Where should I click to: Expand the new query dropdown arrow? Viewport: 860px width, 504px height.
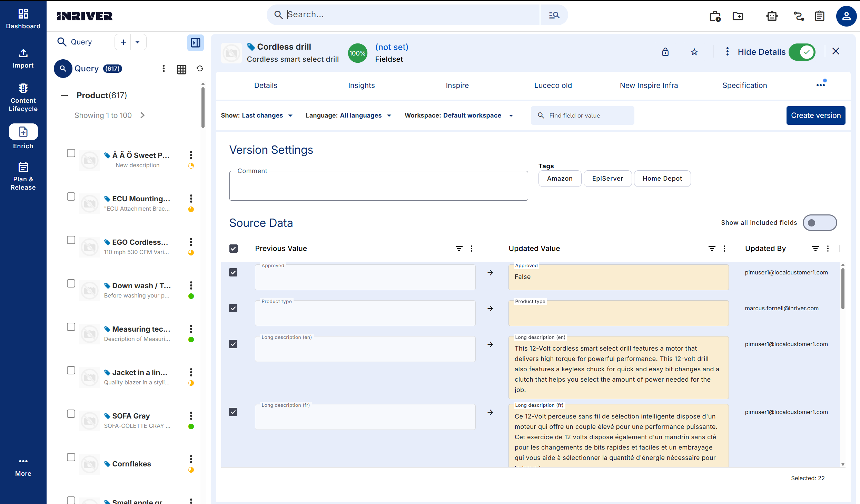138,42
